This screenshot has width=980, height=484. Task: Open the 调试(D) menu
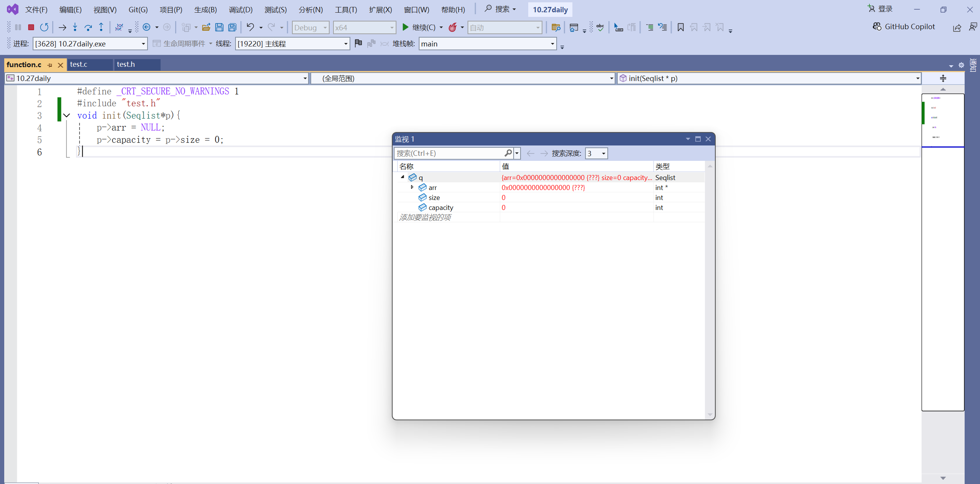click(240, 10)
